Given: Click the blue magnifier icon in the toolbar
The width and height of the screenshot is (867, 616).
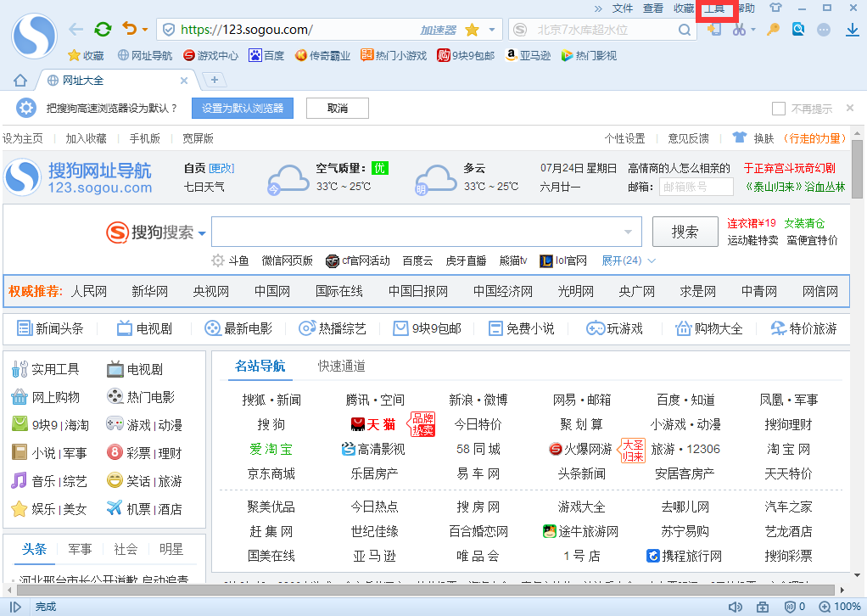Looking at the screenshot, I should pyautogui.click(x=798, y=30).
